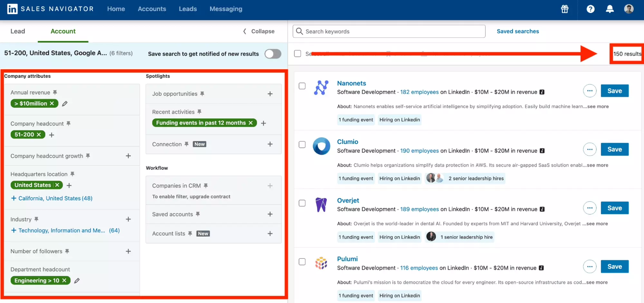Viewport: 644px width, 303px height.
Task: Open the notifications bell
Action: (x=610, y=9)
